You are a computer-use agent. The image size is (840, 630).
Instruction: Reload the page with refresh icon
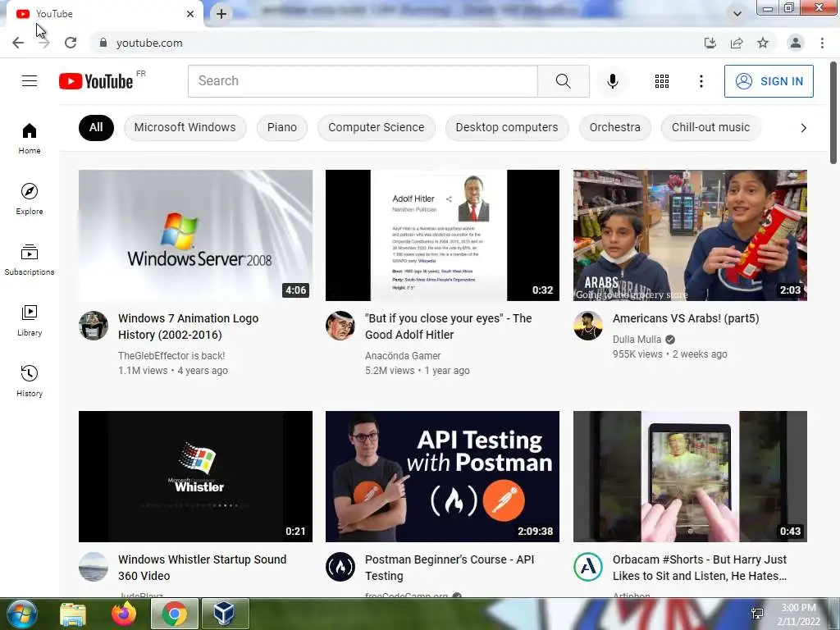pyautogui.click(x=71, y=43)
